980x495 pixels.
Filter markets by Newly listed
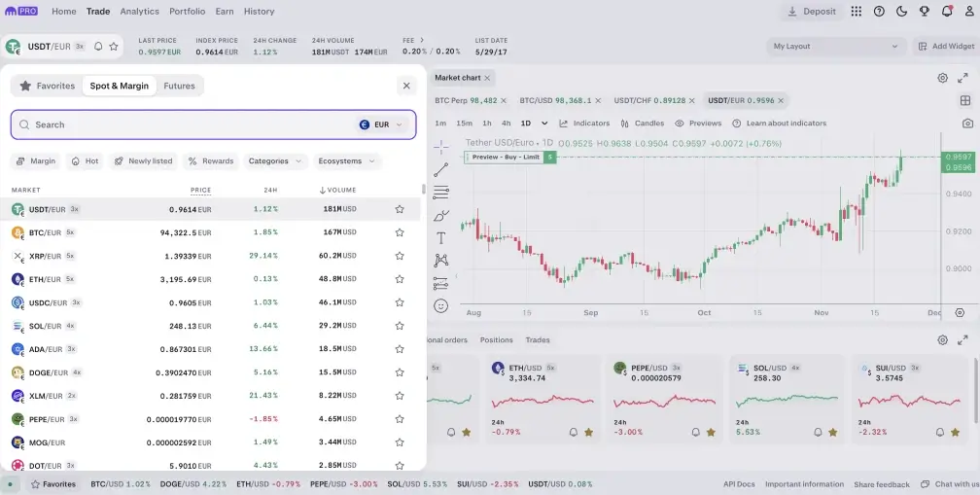pos(143,161)
